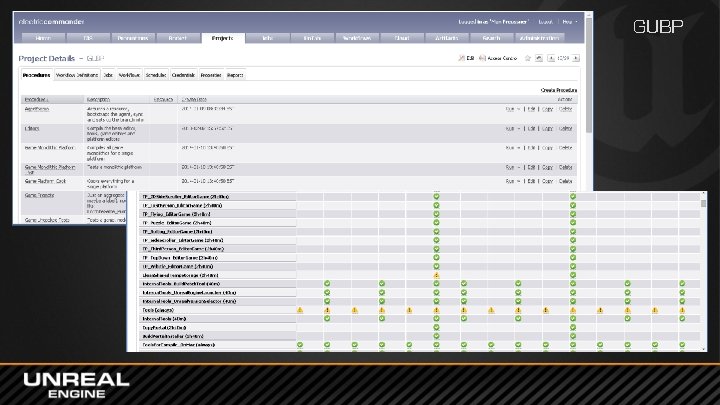Click the favorite star icon in Project Details header
Viewport: 720px width, 405px height.
[x=528, y=58]
